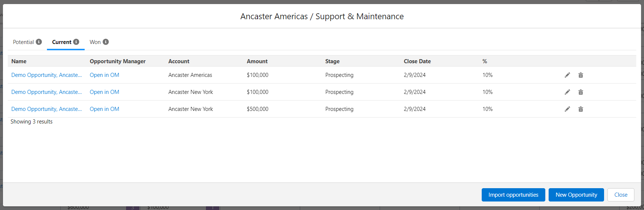The height and width of the screenshot is (210, 644).
Task: Close the Support & Maintenance dialog
Action: [621, 195]
